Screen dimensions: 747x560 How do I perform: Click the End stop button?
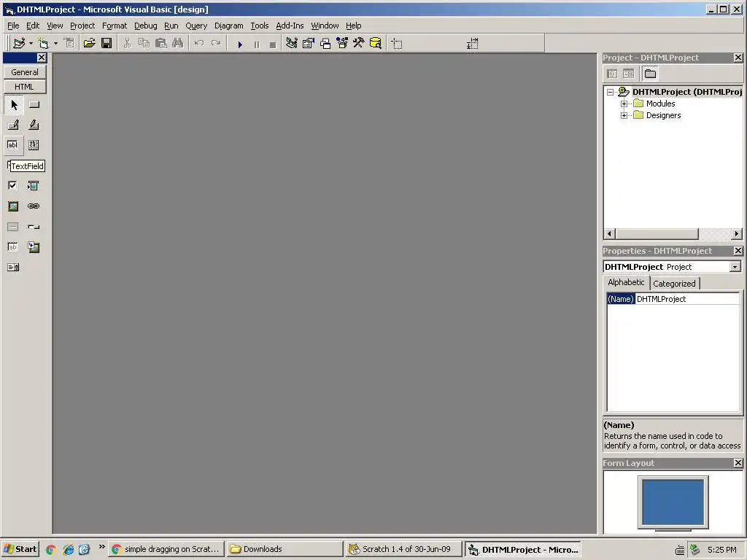click(x=273, y=44)
